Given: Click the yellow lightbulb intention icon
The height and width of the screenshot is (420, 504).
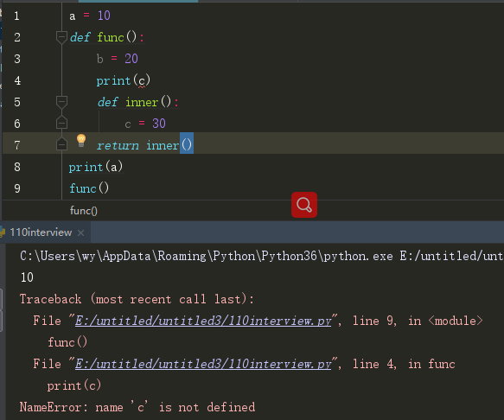Looking at the screenshot, I should click(x=81, y=141).
